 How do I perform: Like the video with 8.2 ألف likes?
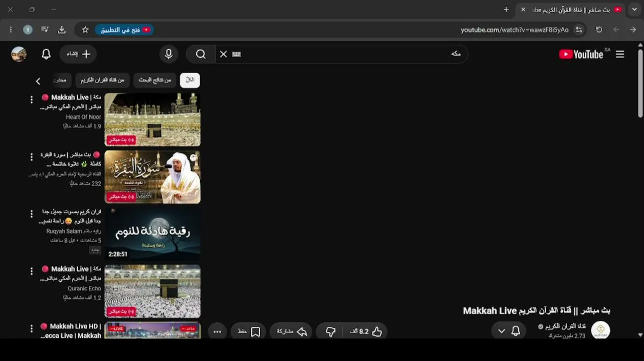(x=366, y=331)
